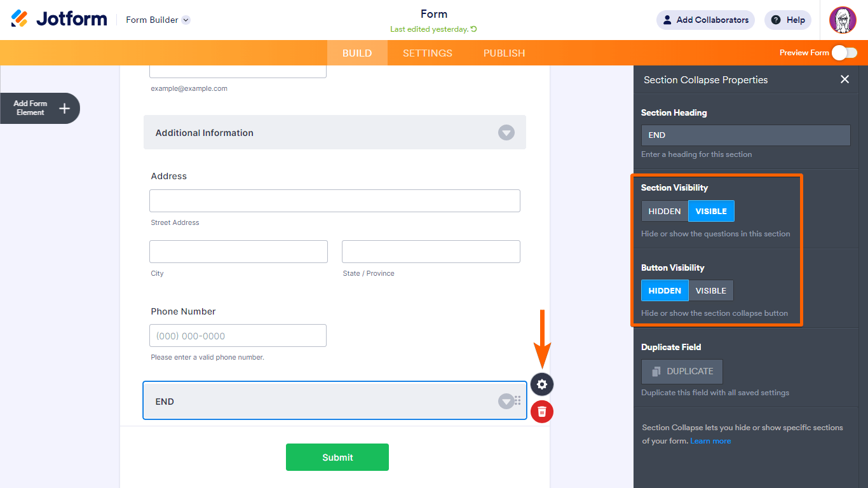Viewport: 868px width, 488px height.
Task: Click the drag handle on END section
Action: (x=518, y=400)
